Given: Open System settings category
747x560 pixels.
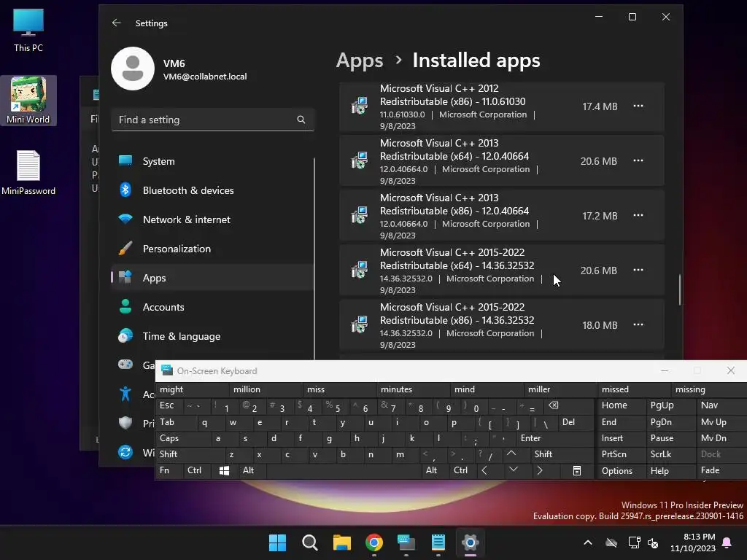Looking at the screenshot, I should coord(212,161).
